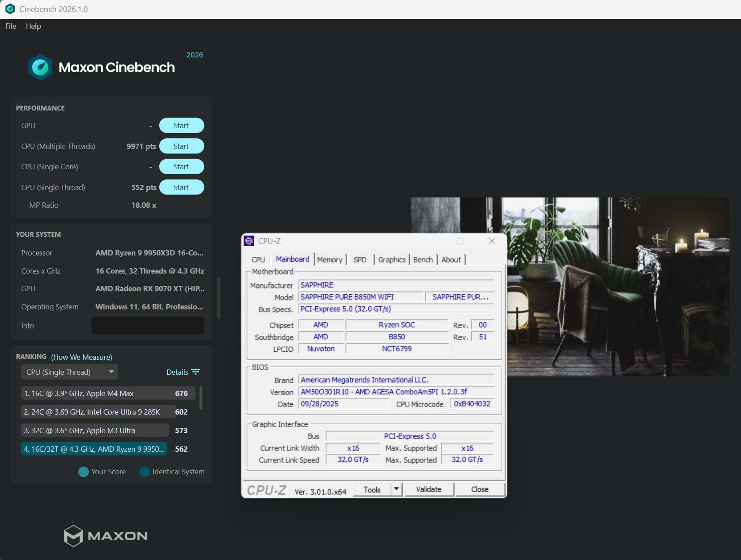Switch to the CPU tab in CPU-Z
The height and width of the screenshot is (560, 741).
coord(258,260)
